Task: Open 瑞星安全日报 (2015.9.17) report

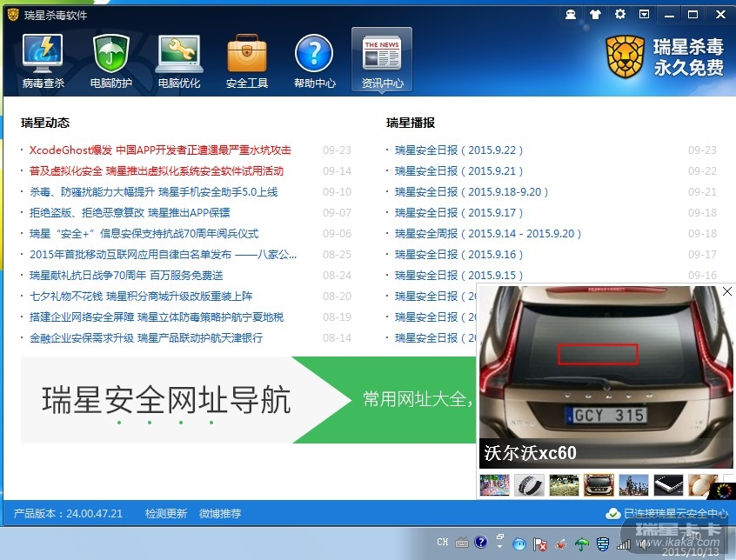Action: pos(458,212)
